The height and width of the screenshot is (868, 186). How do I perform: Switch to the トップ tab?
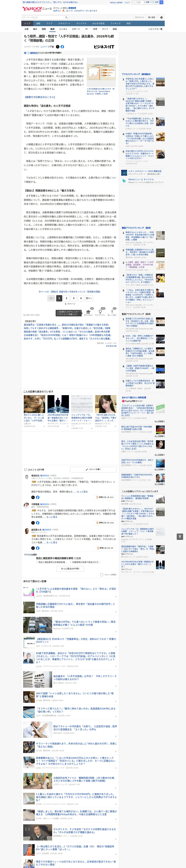(27, 24)
